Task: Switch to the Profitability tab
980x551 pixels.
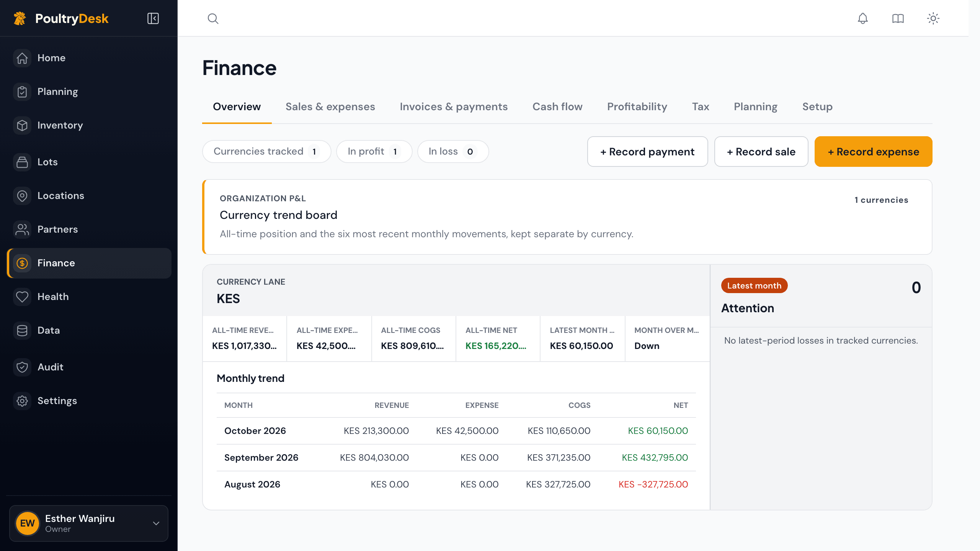Action: (x=637, y=107)
